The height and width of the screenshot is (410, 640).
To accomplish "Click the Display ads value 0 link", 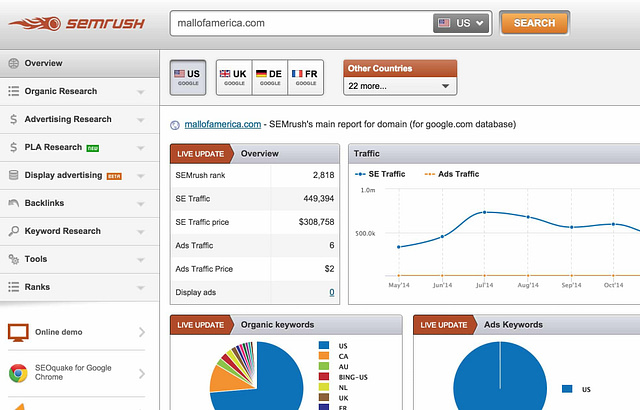I will point(332,292).
